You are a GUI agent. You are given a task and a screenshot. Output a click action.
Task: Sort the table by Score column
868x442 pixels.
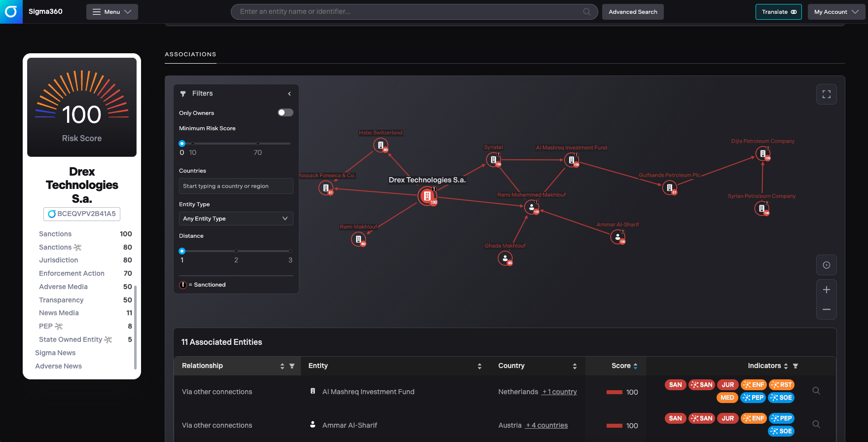pyautogui.click(x=635, y=366)
